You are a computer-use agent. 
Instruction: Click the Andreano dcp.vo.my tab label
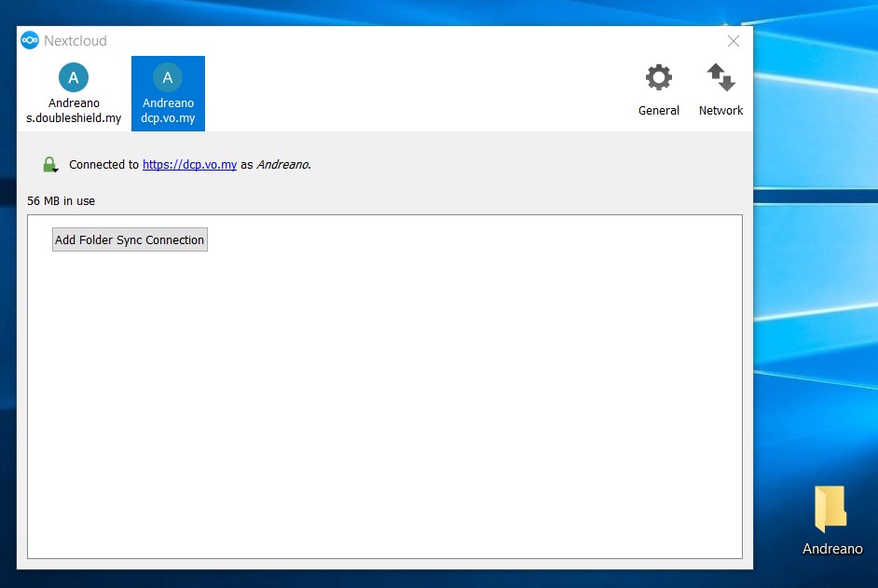[168, 111]
